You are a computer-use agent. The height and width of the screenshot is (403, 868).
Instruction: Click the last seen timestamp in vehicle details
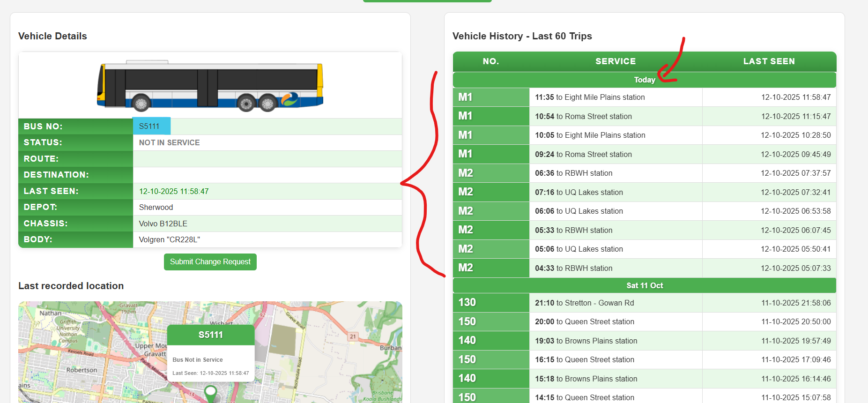pyautogui.click(x=174, y=192)
